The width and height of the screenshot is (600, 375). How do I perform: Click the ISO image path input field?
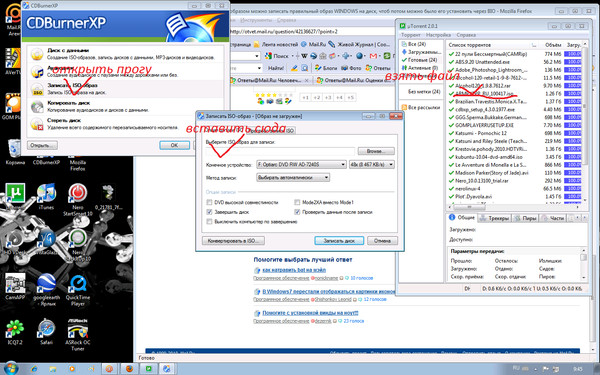tap(280, 151)
